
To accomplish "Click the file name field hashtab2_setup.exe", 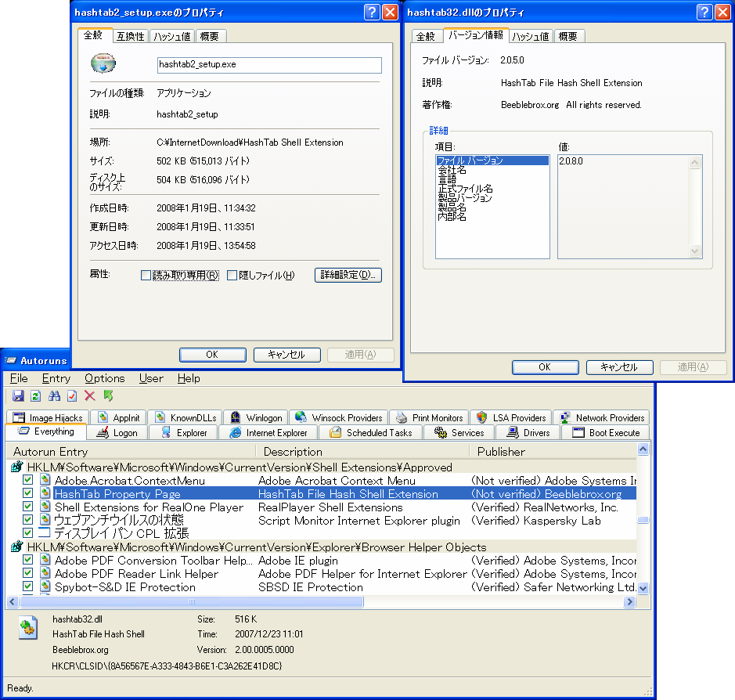I will 269,65.
